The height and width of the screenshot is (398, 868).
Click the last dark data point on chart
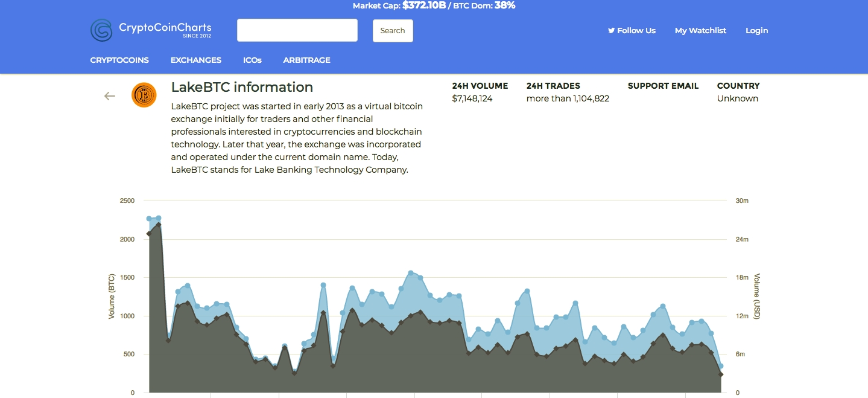(x=721, y=374)
